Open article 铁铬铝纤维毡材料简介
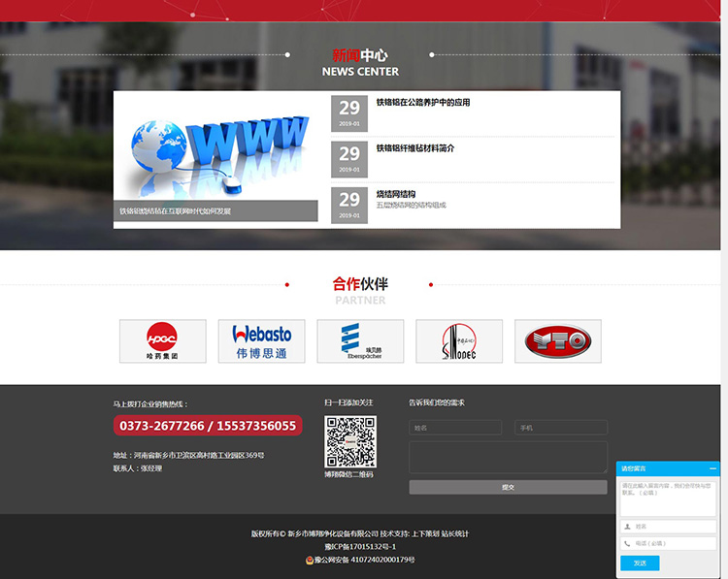This screenshot has height=579, width=728. pos(415,148)
